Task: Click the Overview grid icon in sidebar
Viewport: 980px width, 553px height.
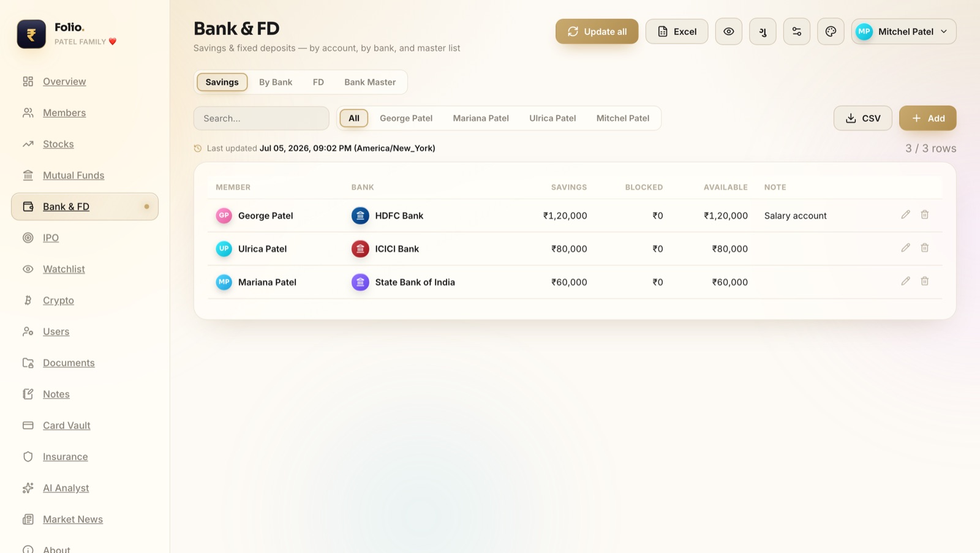Action: 28,81
